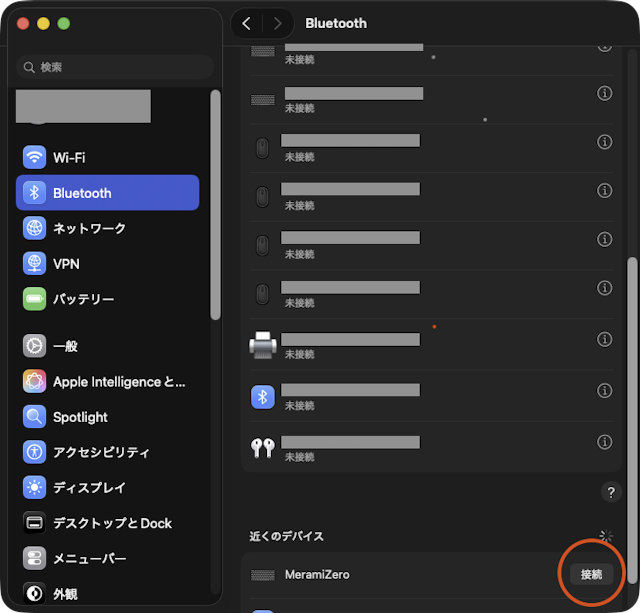Open デスクトップとDock settings
The image size is (640, 613).
point(107,523)
